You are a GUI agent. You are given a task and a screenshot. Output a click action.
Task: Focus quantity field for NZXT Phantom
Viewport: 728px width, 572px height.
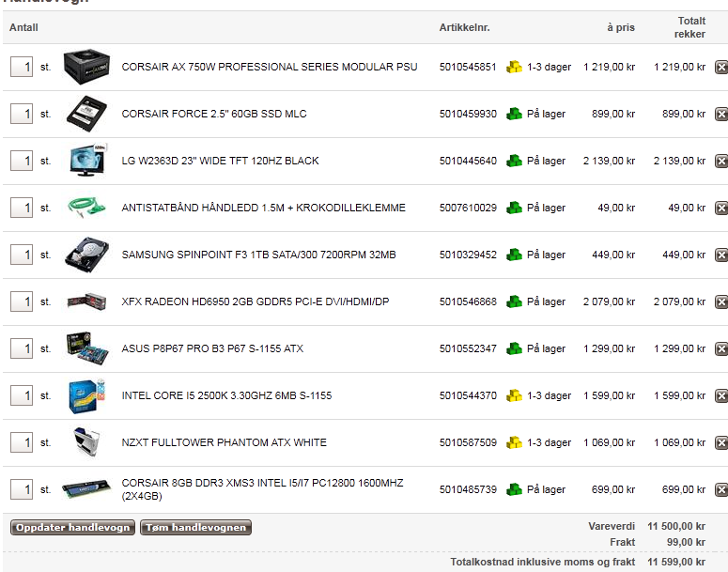pos(22,442)
